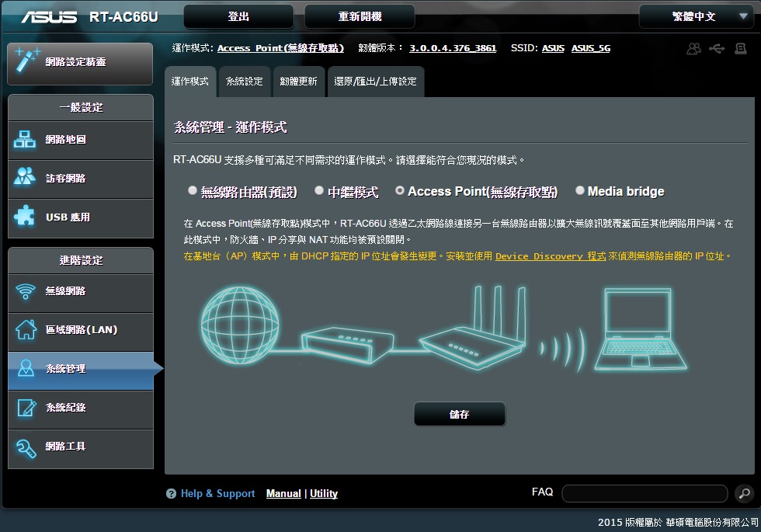Select Media bridge mode

pyautogui.click(x=579, y=190)
